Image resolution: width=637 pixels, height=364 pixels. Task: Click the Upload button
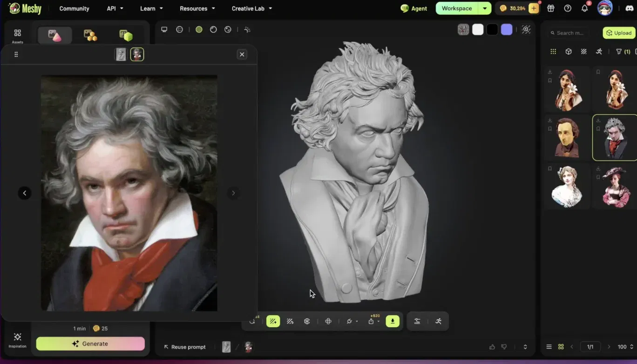pos(619,33)
